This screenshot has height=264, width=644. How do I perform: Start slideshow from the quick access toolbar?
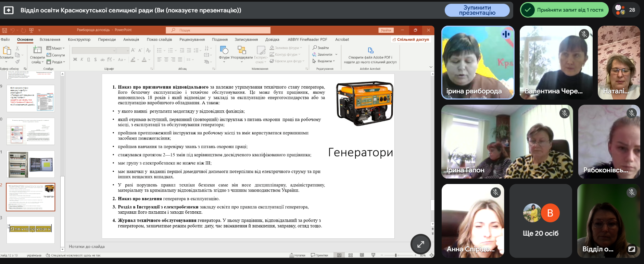(x=31, y=30)
